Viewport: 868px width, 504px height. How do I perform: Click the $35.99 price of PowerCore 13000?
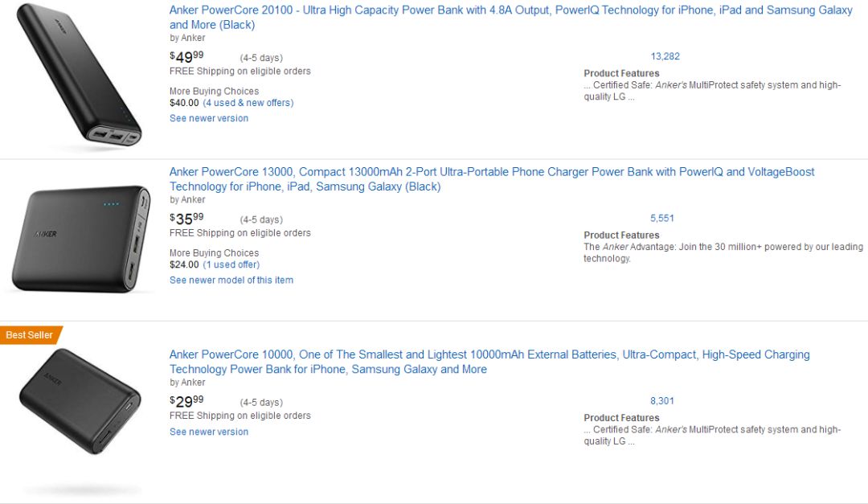186,219
